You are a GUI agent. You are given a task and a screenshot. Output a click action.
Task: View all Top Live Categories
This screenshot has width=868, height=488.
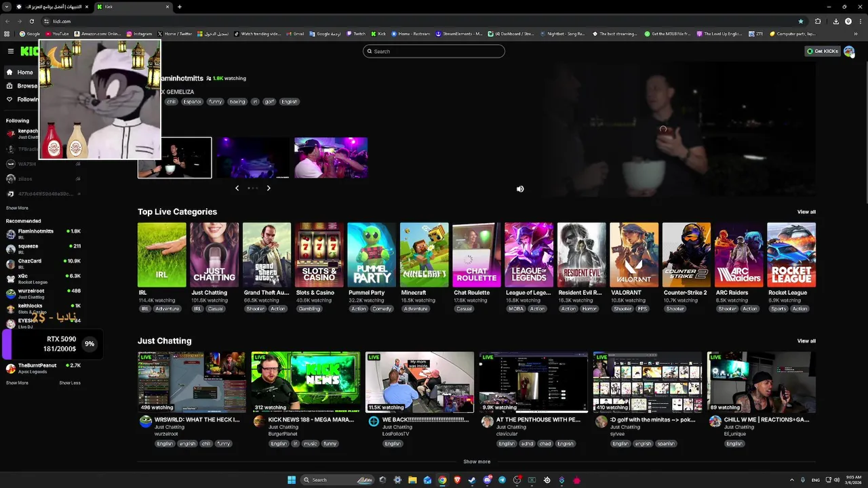click(806, 212)
